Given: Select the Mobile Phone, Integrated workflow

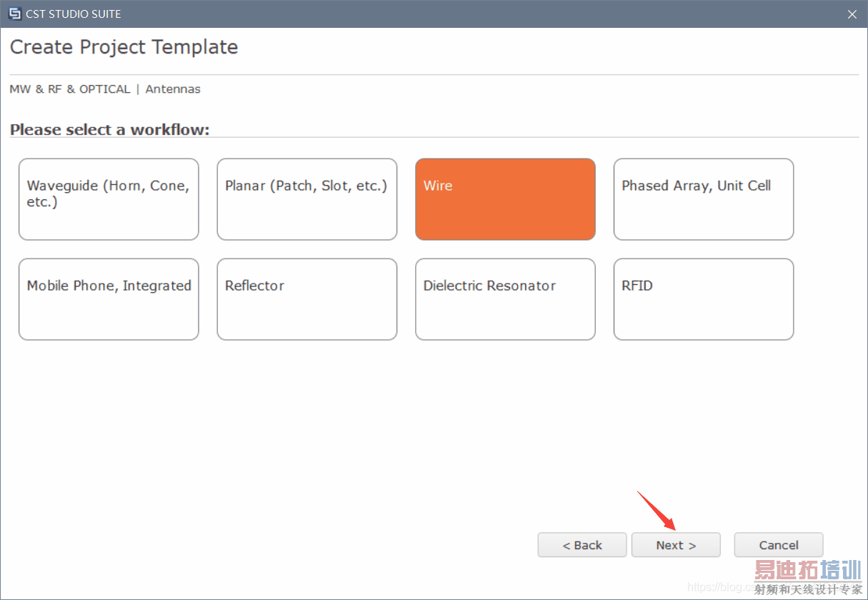Looking at the screenshot, I should click(109, 299).
